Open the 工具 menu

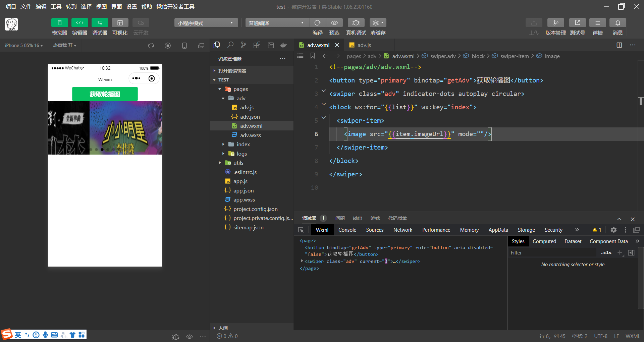coord(56,7)
